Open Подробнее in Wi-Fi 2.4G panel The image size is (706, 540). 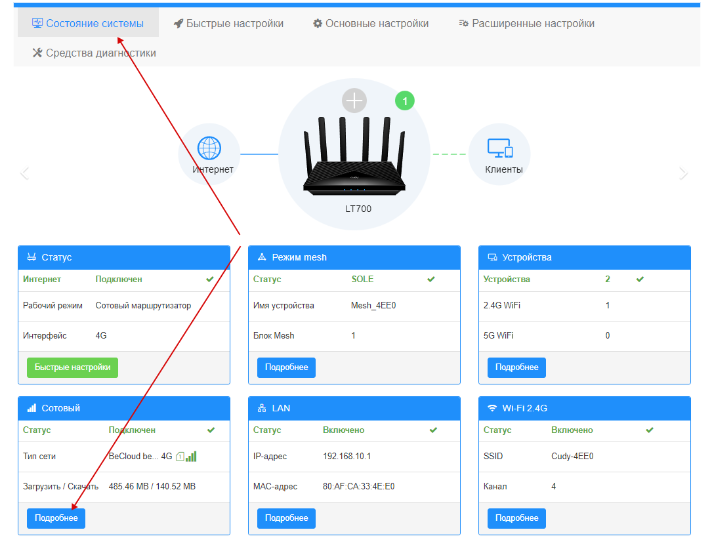tap(516, 518)
